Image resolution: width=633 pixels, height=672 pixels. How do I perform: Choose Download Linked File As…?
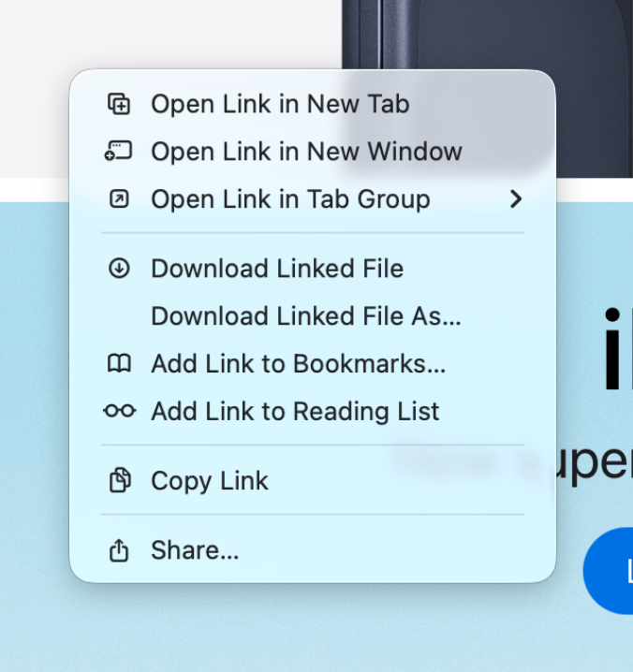point(313,315)
